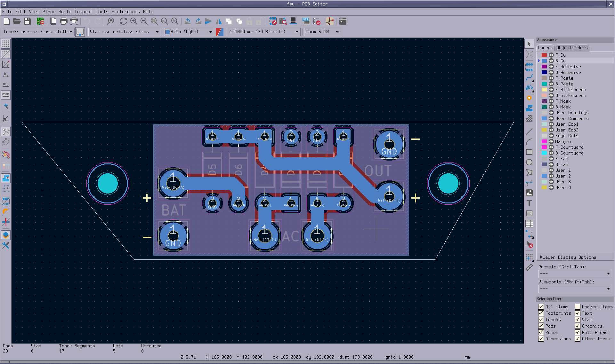Expand Layer Display Options section
The image size is (615, 364).
point(568,257)
